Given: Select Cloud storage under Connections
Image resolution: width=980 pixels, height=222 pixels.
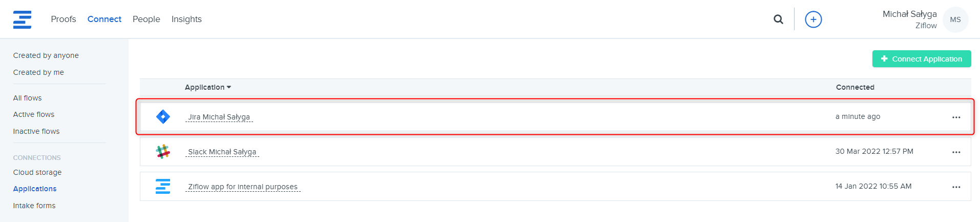Looking at the screenshot, I should [x=37, y=172].
